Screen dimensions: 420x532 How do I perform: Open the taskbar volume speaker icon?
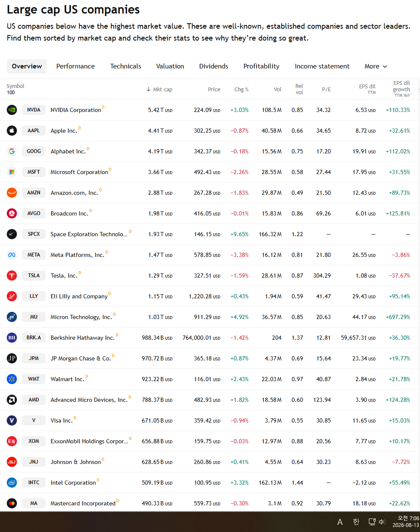point(382,522)
